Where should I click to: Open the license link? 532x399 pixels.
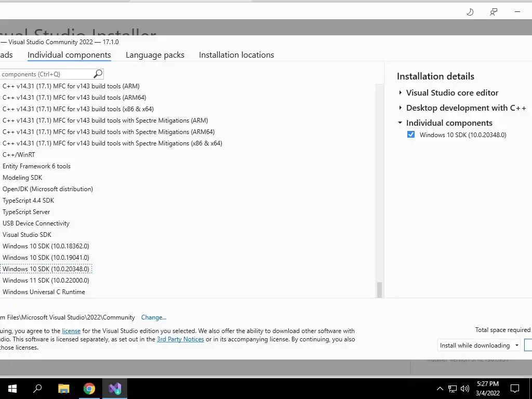tap(71, 331)
